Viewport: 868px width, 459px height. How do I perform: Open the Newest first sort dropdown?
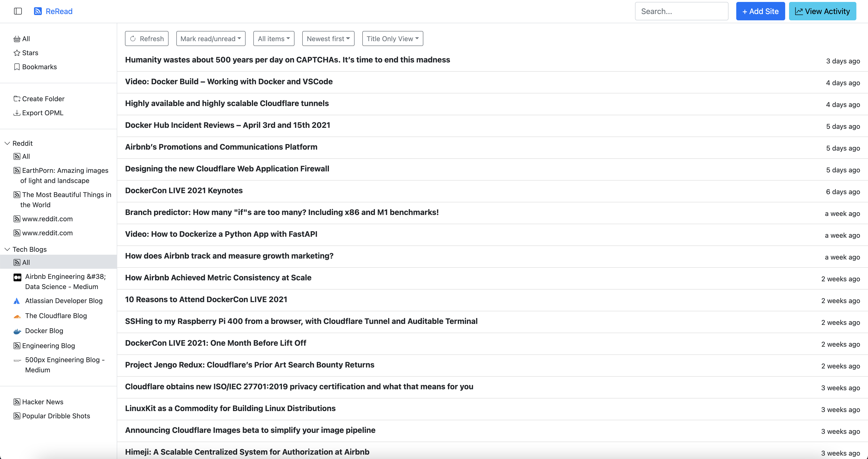pyautogui.click(x=328, y=39)
